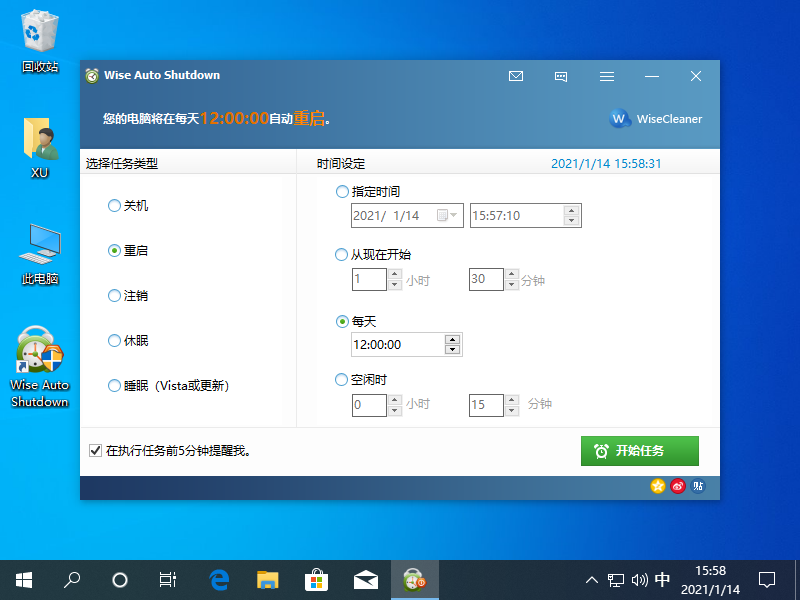The width and height of the screenshot is (800, 600).
Task: Open the hamburger menu in title bar
Action: (x=607, y=76)
